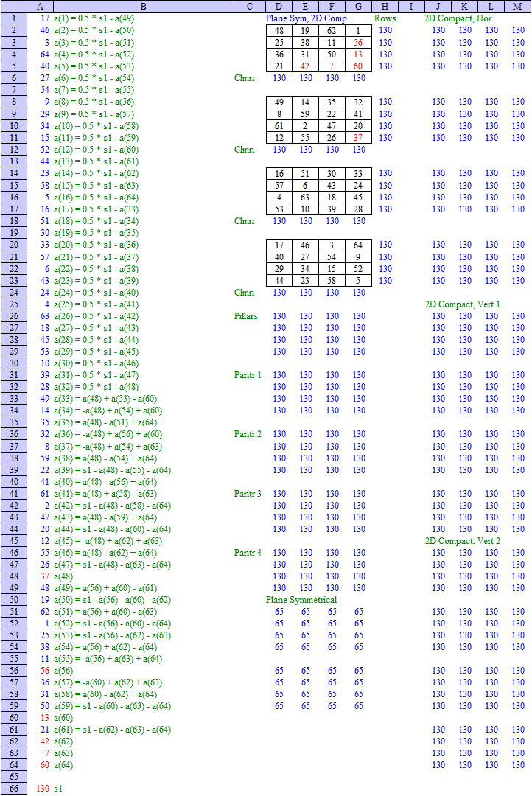Click red value 13 in first square
This screenshot has width=532, height=796.
pos(358,55)
